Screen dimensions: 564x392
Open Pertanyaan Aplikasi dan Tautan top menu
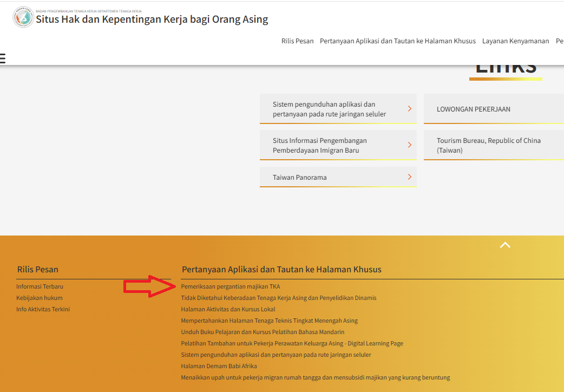pos(398,41)
